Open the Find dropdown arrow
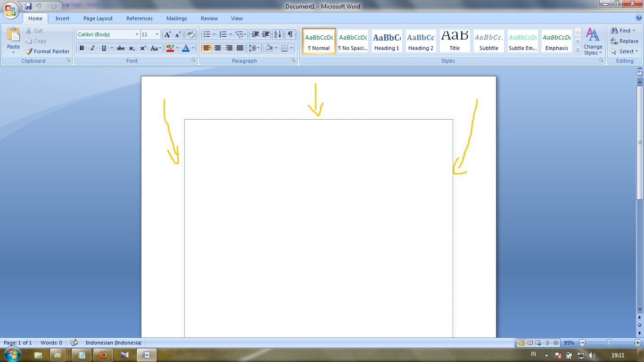Viewport: 644px width, 362px height. point(634,31)
